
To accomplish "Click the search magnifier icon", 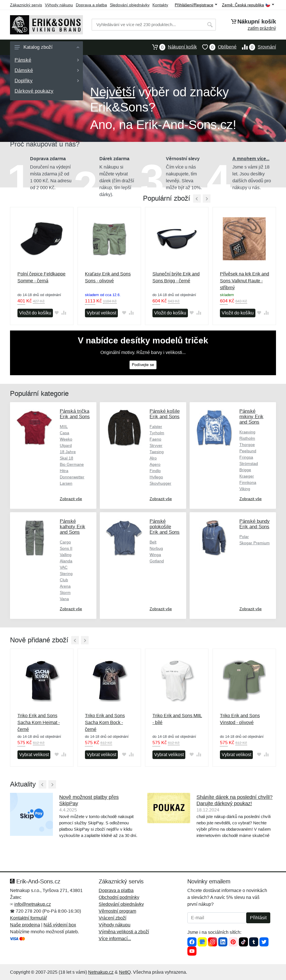I will pyautogui.click(x=210, y=25).
